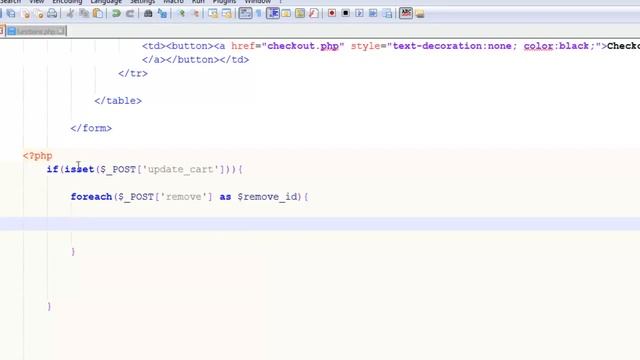Open the Document Map icon
This screenshot has height=360, width=640.
(300, 13)
